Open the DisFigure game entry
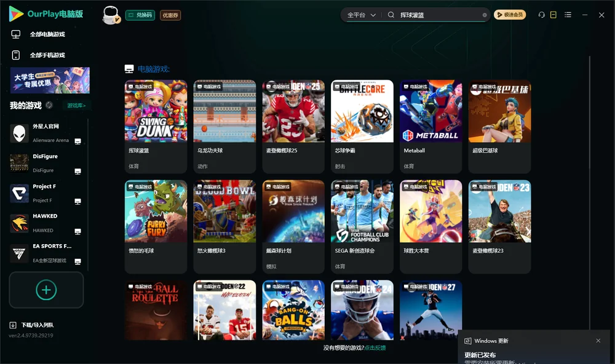Screen dimensions: 615x364 point(46,163)
